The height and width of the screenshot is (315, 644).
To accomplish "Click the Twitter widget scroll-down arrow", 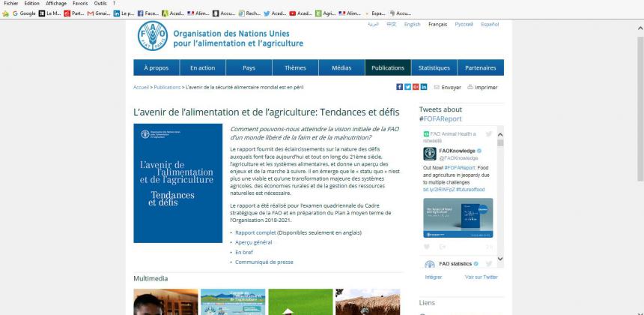I will point(500,259).
